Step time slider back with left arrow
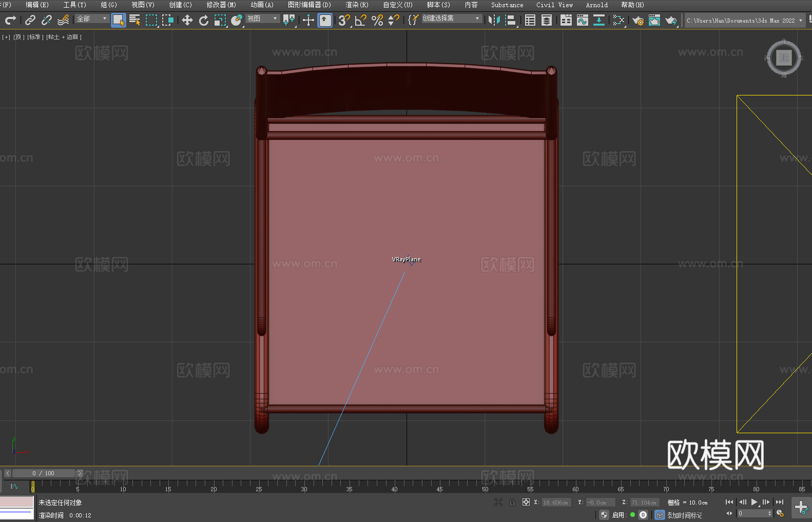Screen dimensions: 812x522 7,473
